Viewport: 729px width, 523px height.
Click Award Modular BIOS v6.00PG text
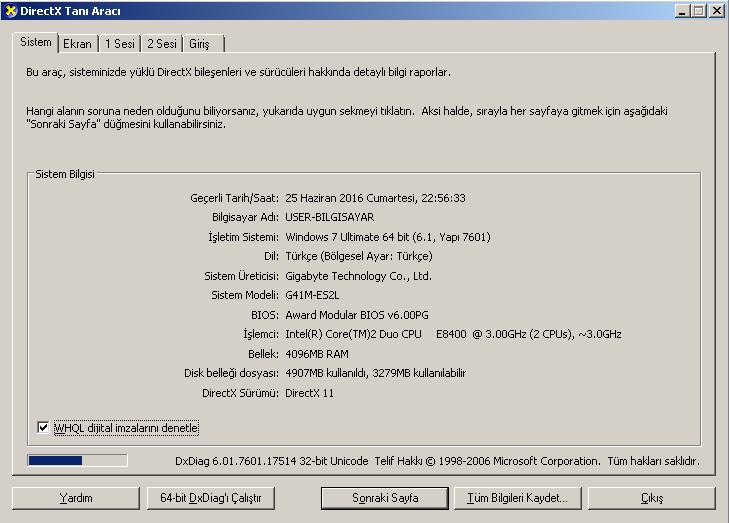[x=357, y=315]
